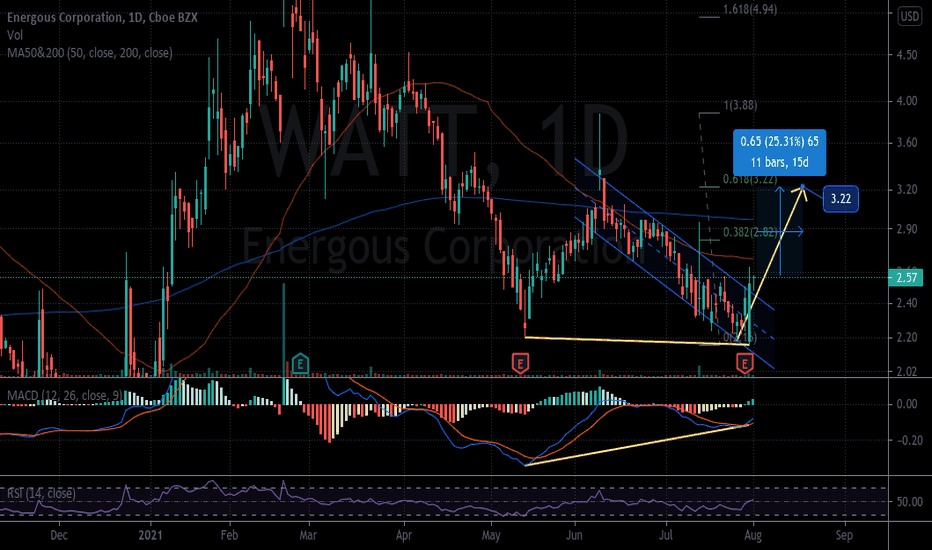Image resolution: width=932 pixels, height=550 pixels.
Task: Click the RSI (14, close) label
Action: pos(41,494)
